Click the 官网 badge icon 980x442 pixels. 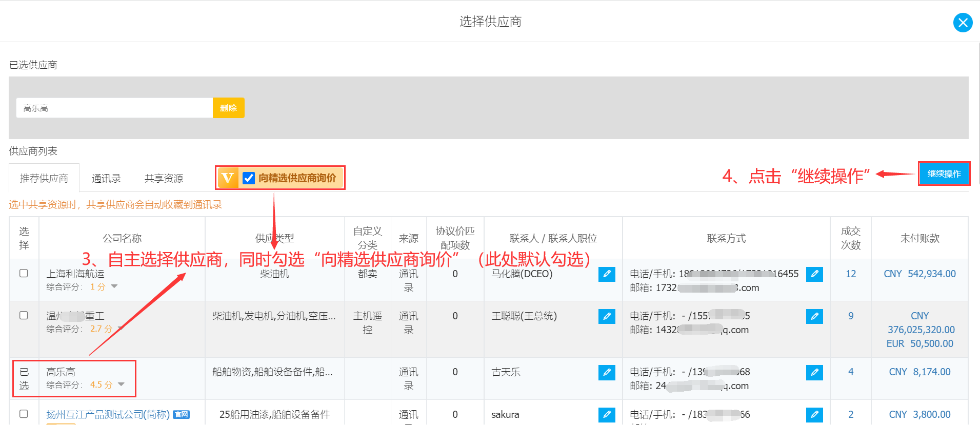click(182, 414)
